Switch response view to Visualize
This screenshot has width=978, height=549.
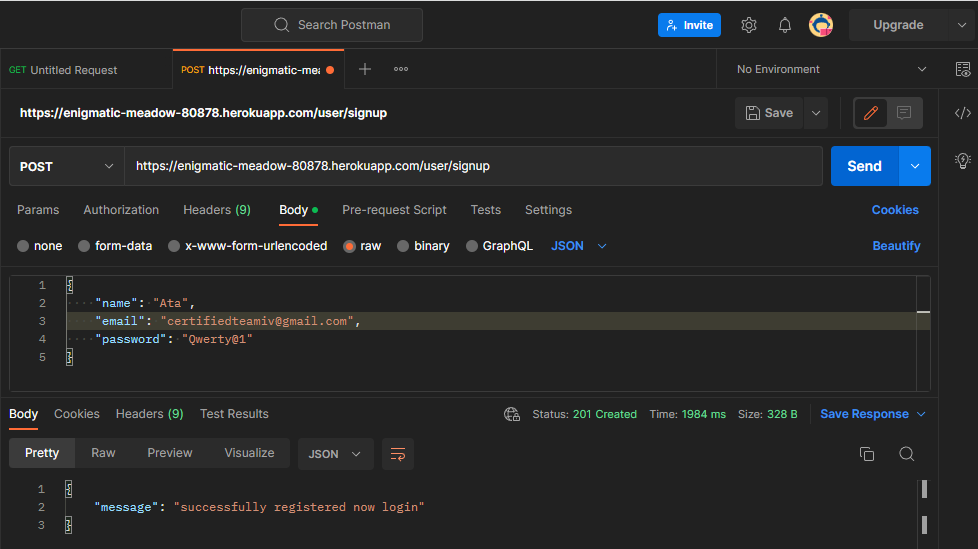[249, 453]
